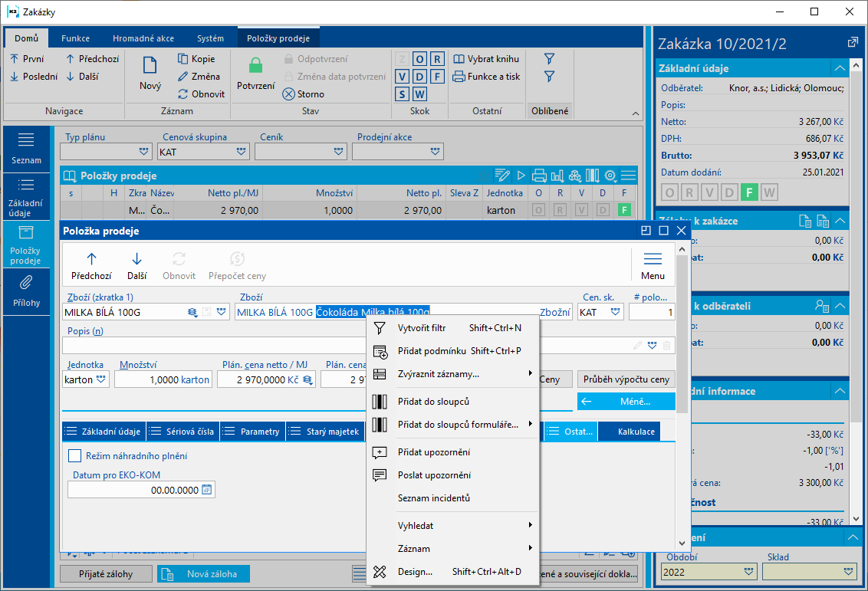Image resolution: width=868 pixels, height=591 pixels.
Task: Open Vybrat knihu book selection
Action: click(x=486, y=59)
